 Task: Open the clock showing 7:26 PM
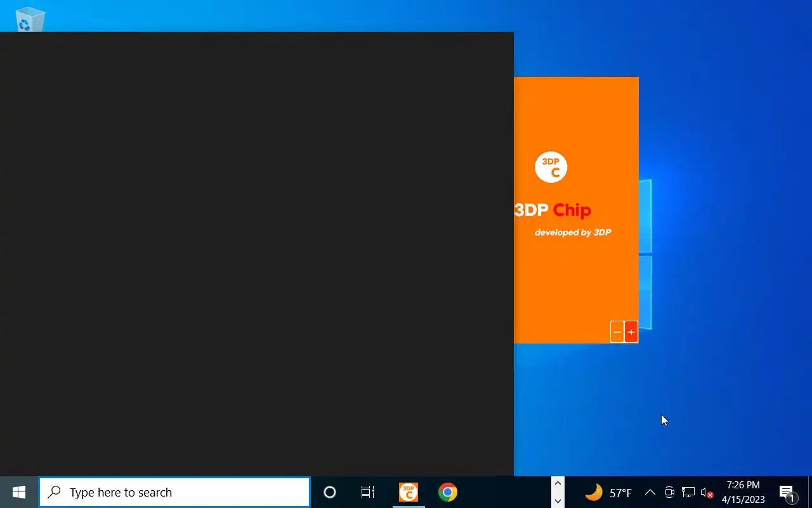[743, 492]
